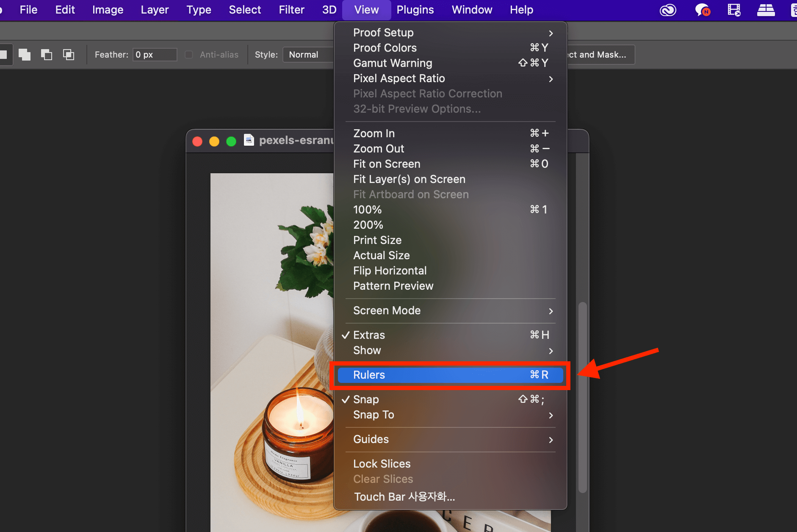Open the 3D menu
The height and width of the screenshot is (532, 797).
point(329,10)
